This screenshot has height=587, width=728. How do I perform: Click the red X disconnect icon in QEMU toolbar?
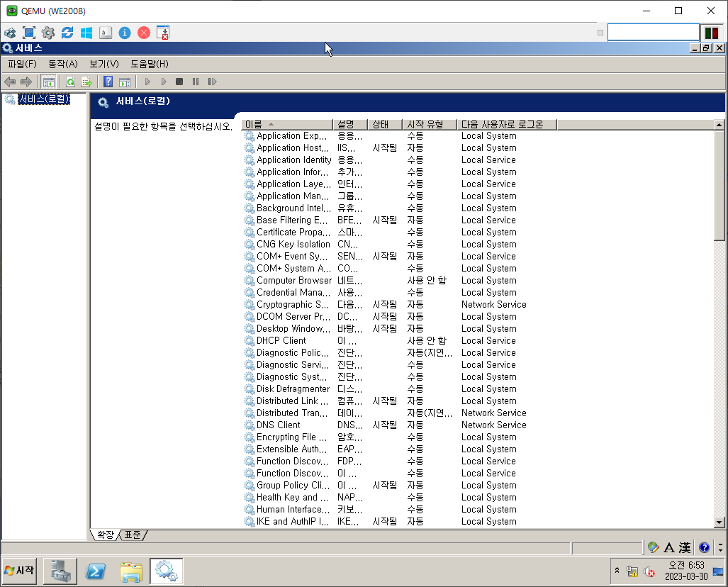(x=144, y=33)
